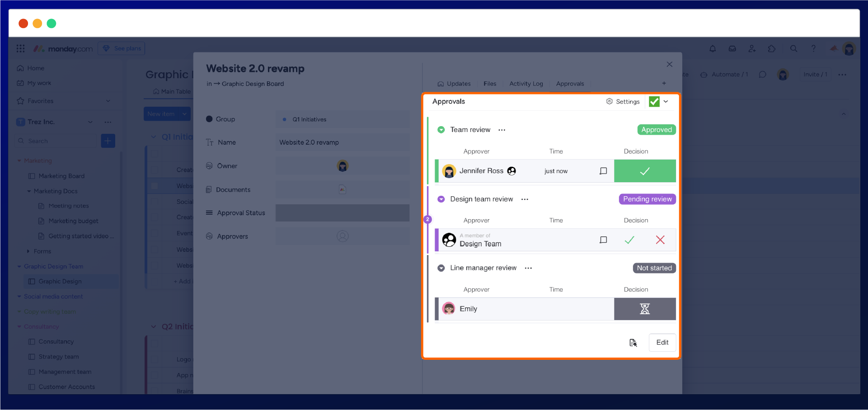This screenshot has height=410, width=868.
Task: Toggle the green approval checkbox near Settings
Action: (654, 102)
